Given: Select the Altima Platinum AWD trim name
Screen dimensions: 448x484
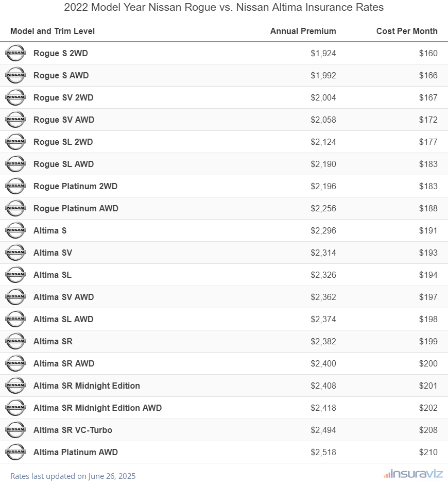Looking at the screenshot, I should 76,452.
